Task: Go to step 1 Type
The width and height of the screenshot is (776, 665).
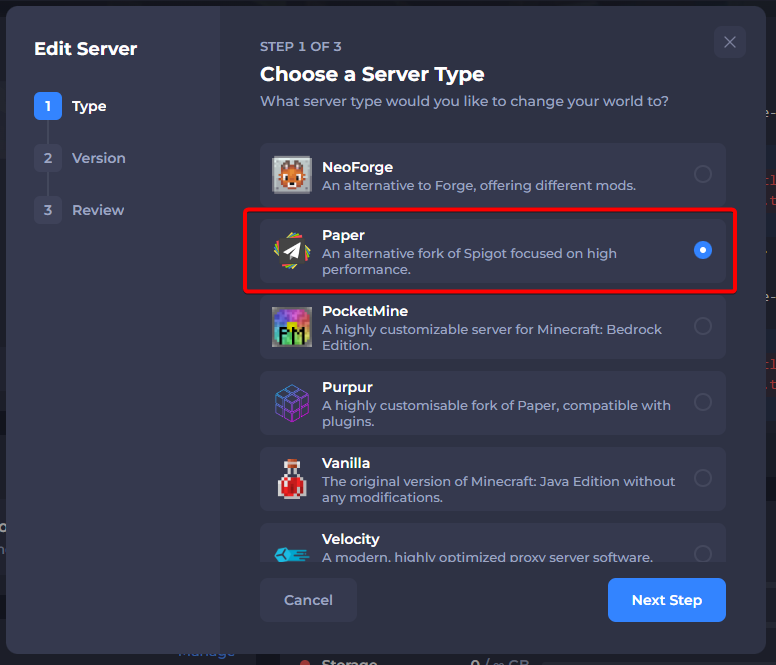Action: [x=70, y=106]
